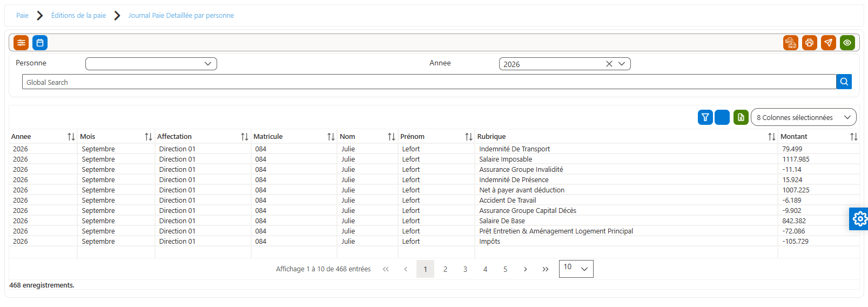The height and width of the screenshot is (307, 868).
Task: Go to page 3 of results
Action: [465, 269]
